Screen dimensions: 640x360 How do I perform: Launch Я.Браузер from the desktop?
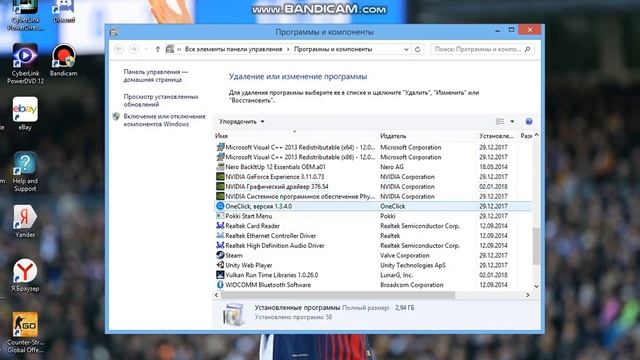tap(25, 275)
